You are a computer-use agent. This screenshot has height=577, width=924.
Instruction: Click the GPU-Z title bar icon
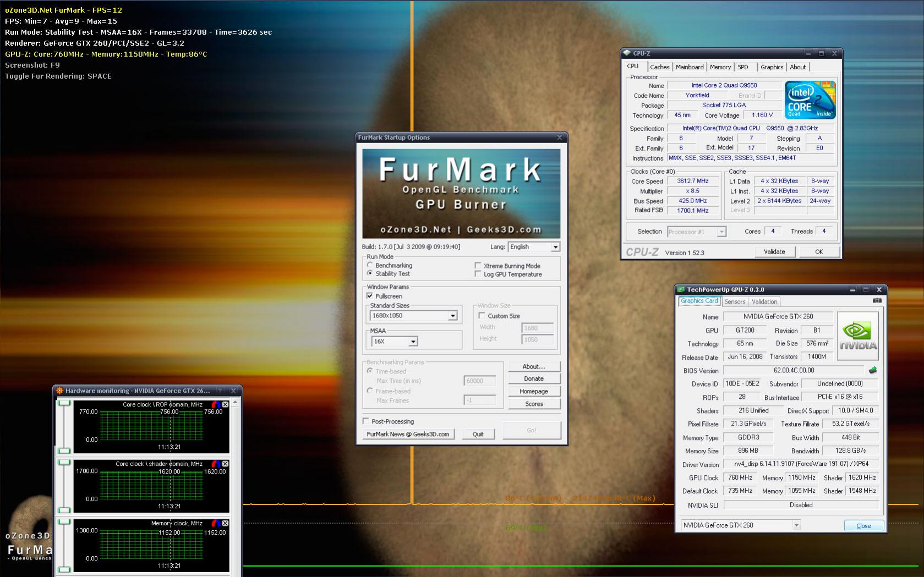click(681, 289)
